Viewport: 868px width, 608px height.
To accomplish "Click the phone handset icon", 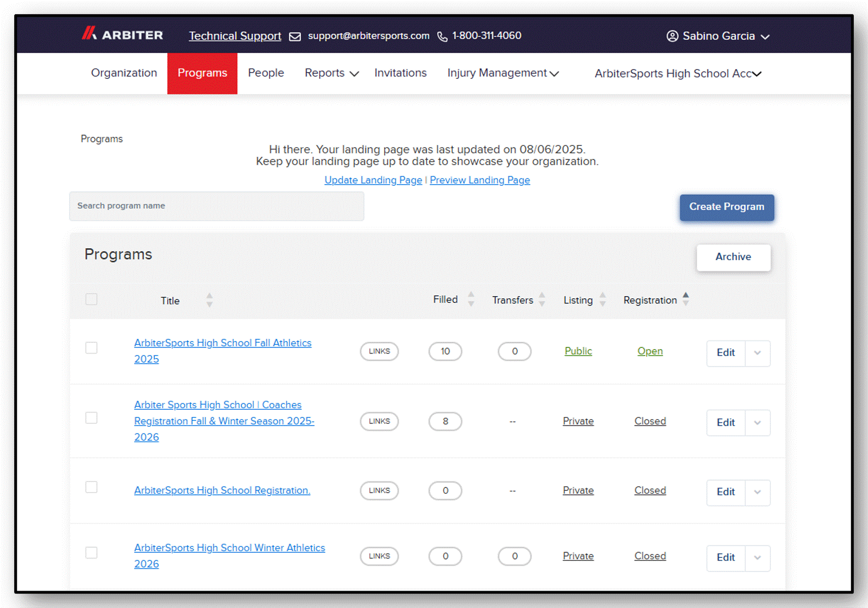I will pyautogui.click(x=443, y=37).
